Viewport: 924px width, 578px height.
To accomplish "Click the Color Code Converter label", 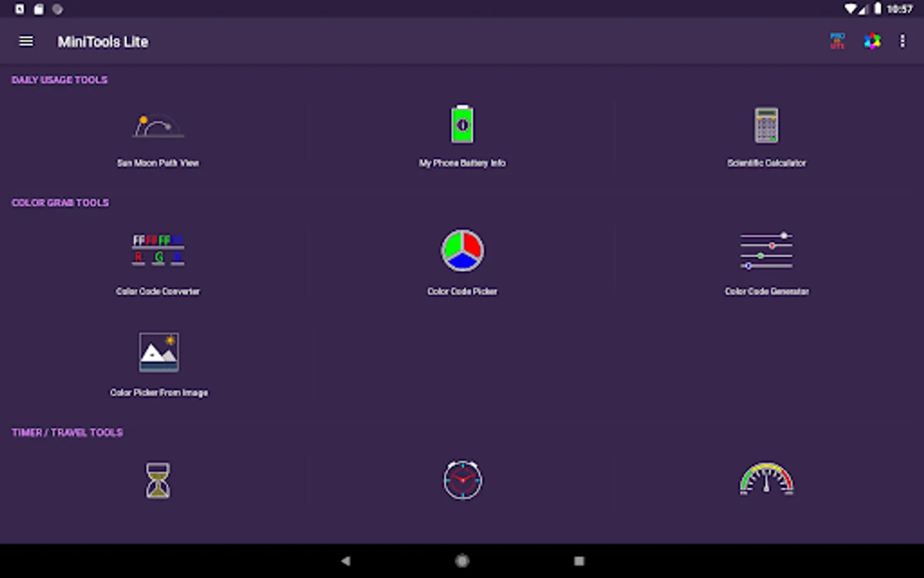I will coord(158,292).
